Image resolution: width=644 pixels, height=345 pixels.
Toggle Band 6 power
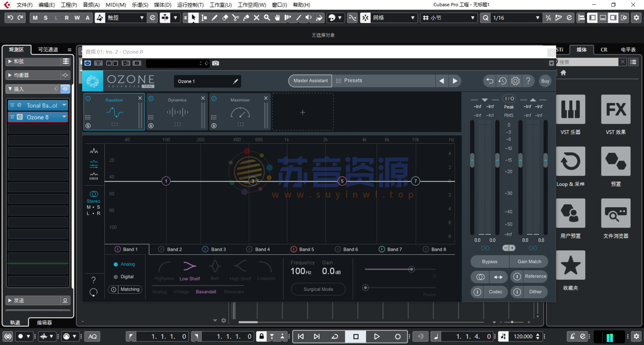[x=338, y=249]
